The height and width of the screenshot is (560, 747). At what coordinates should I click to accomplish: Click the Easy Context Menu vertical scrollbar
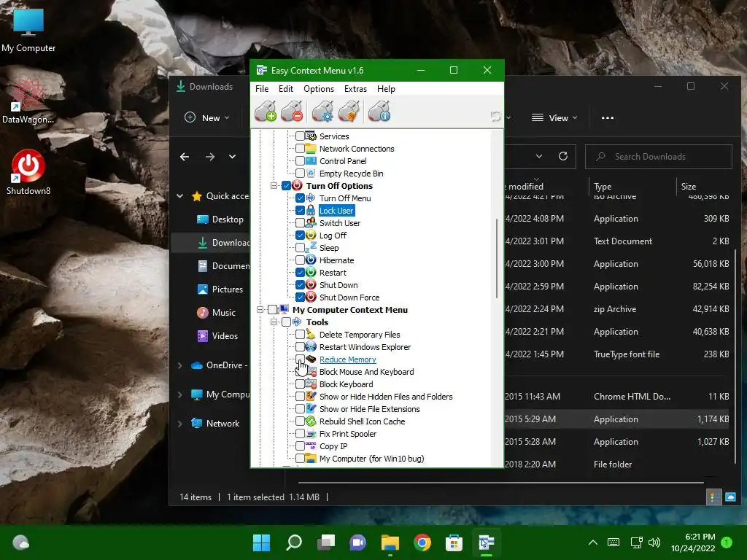point(497,259)
